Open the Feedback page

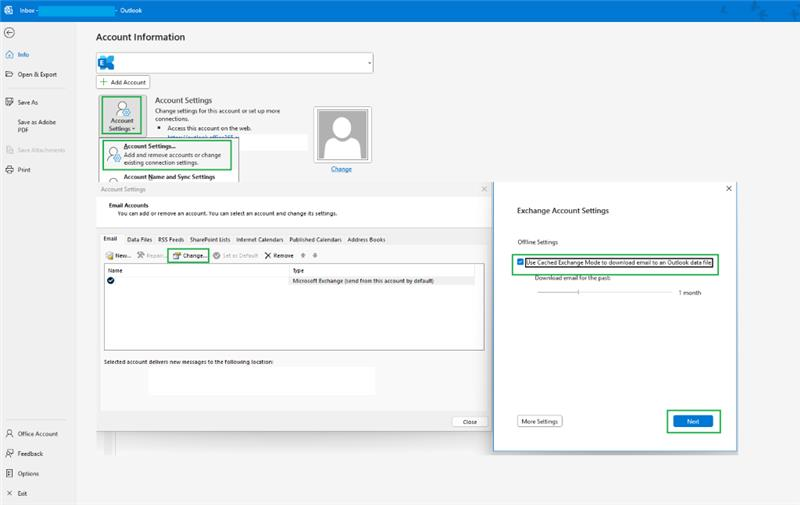point(24,453)
